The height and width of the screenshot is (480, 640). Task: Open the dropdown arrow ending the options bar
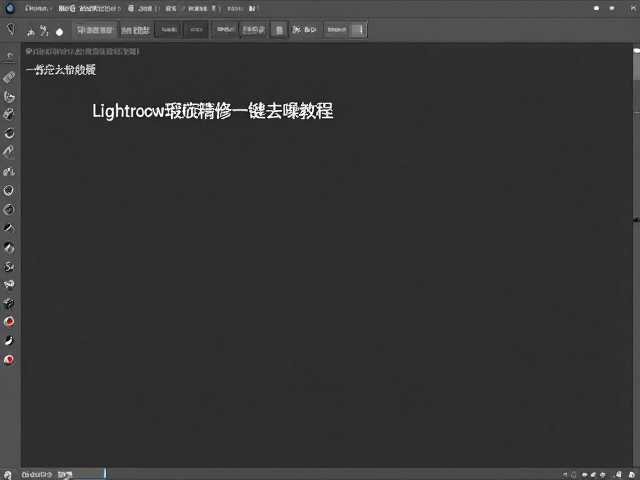pos(359,30)
